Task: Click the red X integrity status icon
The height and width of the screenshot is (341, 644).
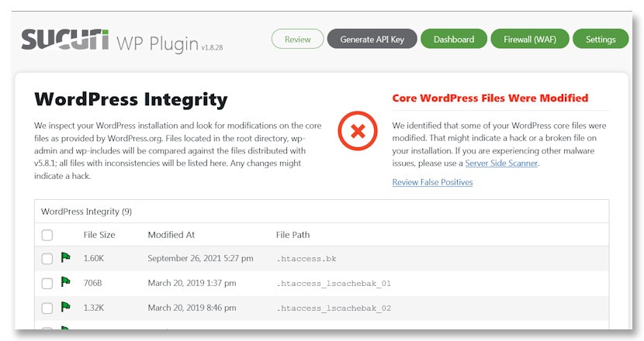Action: [358, 131]
